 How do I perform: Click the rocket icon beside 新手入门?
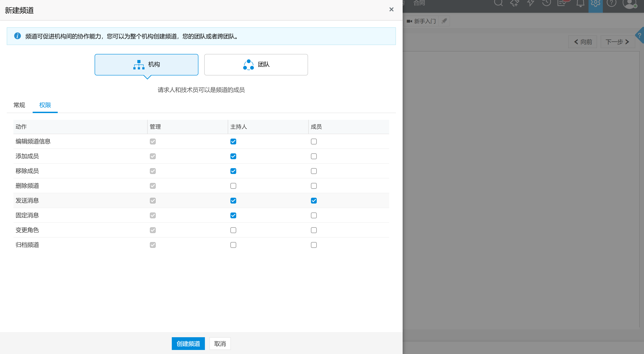(444, 21)
